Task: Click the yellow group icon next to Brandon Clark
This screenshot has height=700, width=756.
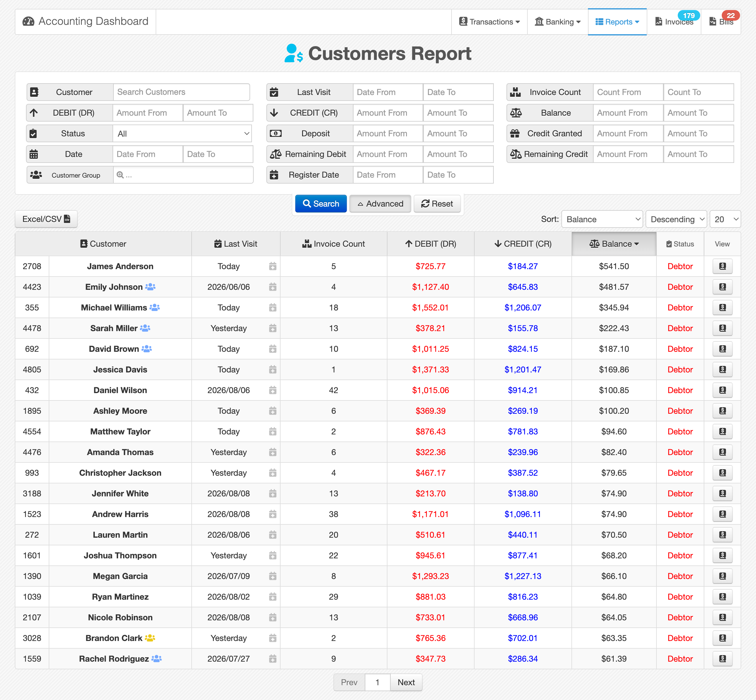Action: click(150, 638)
